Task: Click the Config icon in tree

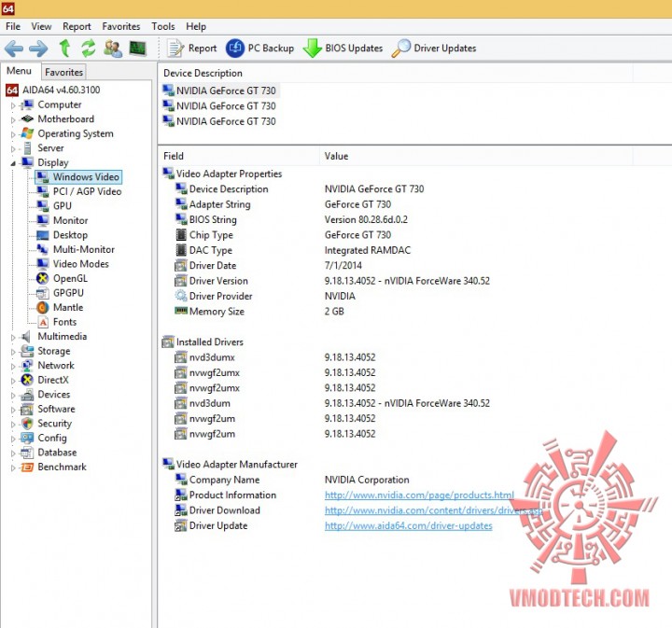Action: coord(27,439)
